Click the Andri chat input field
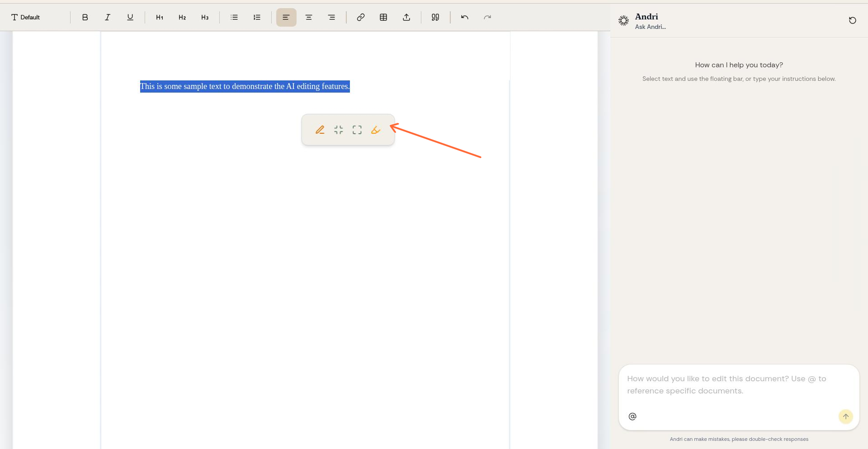 pyautogui.click(x=732, y=385)
